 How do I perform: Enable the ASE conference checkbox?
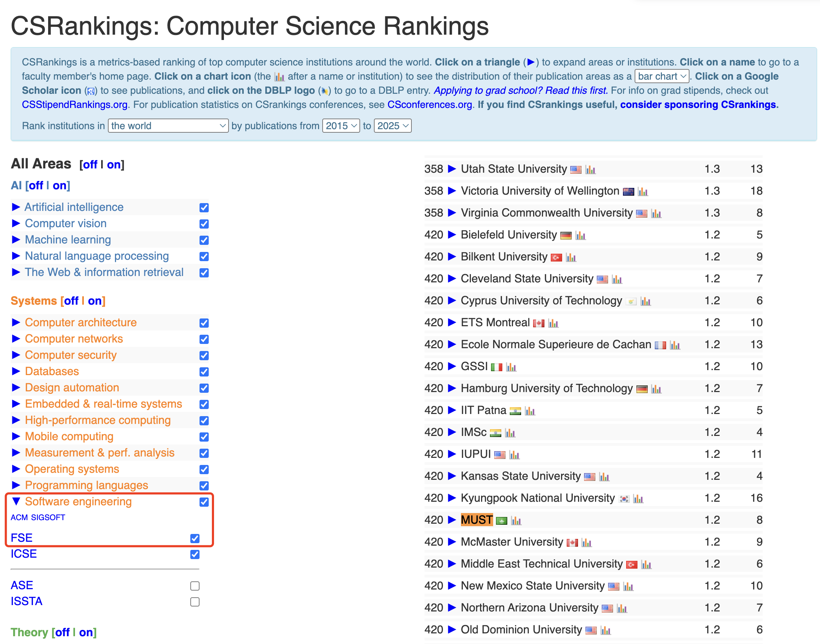[195, 586]
